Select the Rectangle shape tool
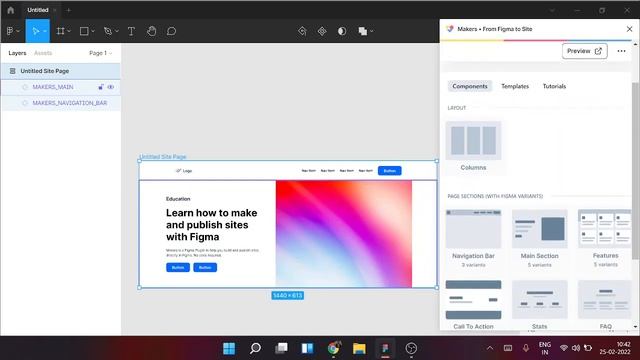This screenshot has height=360, width=640. tap(84, 31)
